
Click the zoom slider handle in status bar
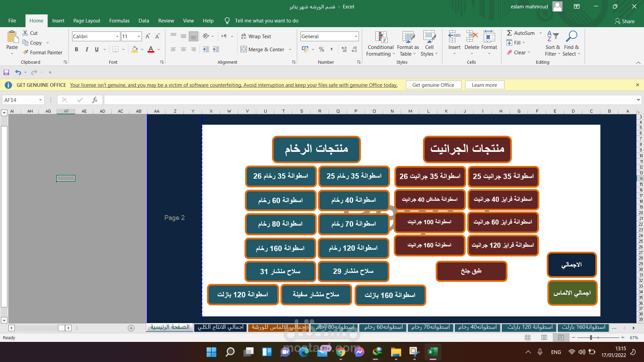(x=591, y=338)
